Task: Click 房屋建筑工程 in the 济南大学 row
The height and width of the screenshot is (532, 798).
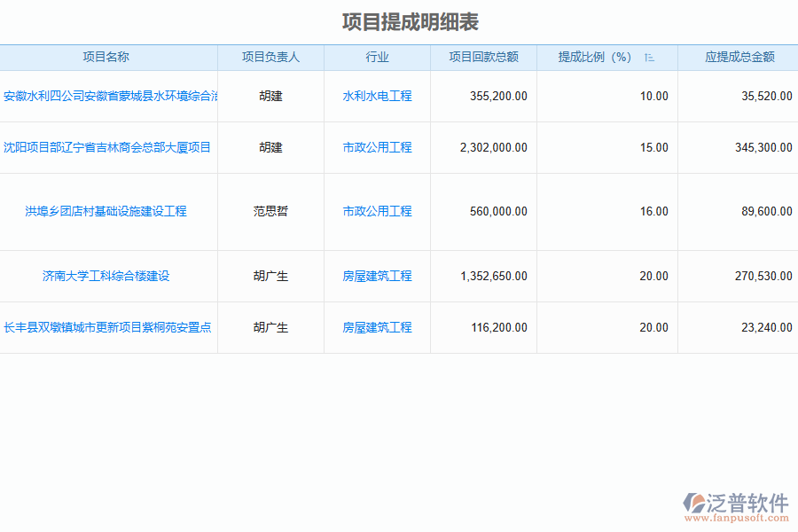Action: pos(377,276)
